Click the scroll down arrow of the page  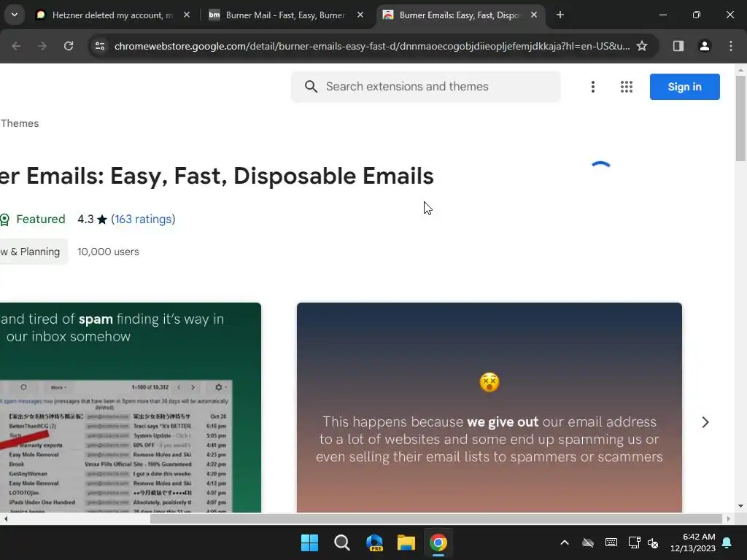point(740,506)
